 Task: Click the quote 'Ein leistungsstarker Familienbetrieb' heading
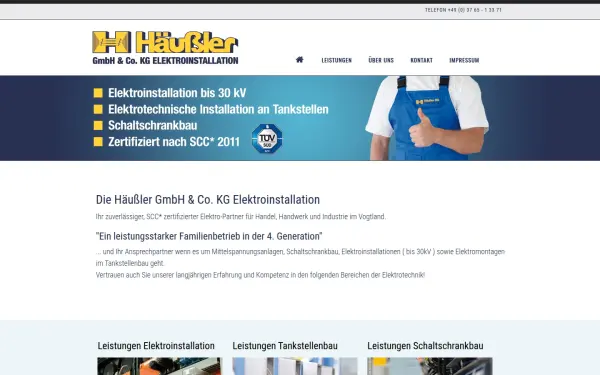pos(209,236)
